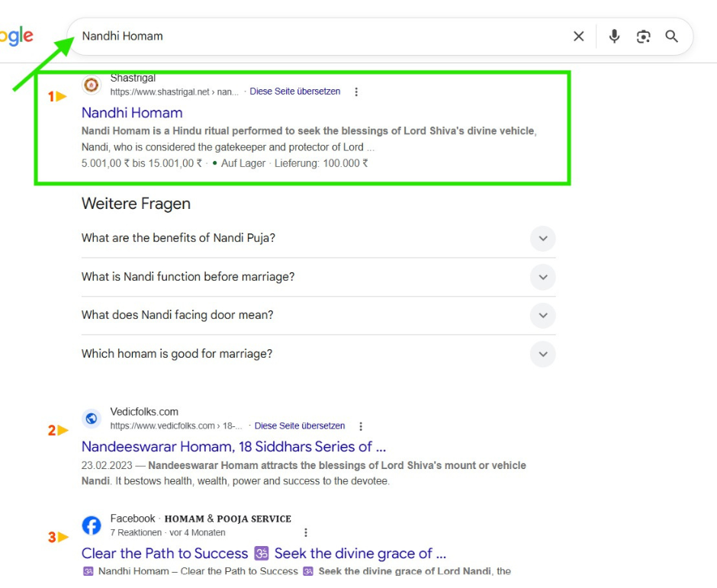Image resolution: width=717 pixels, height=588 pixels.
Task: Clear the search box with the X icon
Action: pos(578,36)
